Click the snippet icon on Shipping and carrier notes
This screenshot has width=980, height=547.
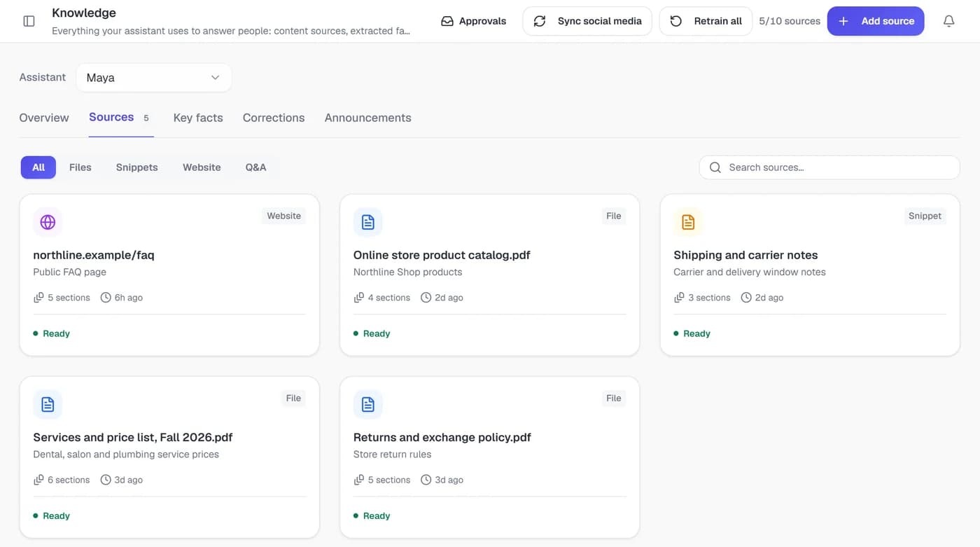coord(688,222)
